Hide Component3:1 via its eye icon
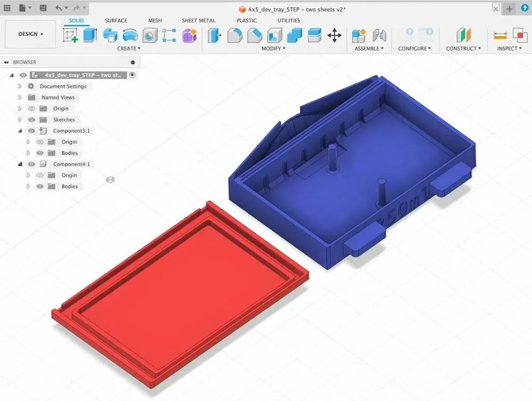532x401 pixels. pyautogui.click(x=31, y=130)
